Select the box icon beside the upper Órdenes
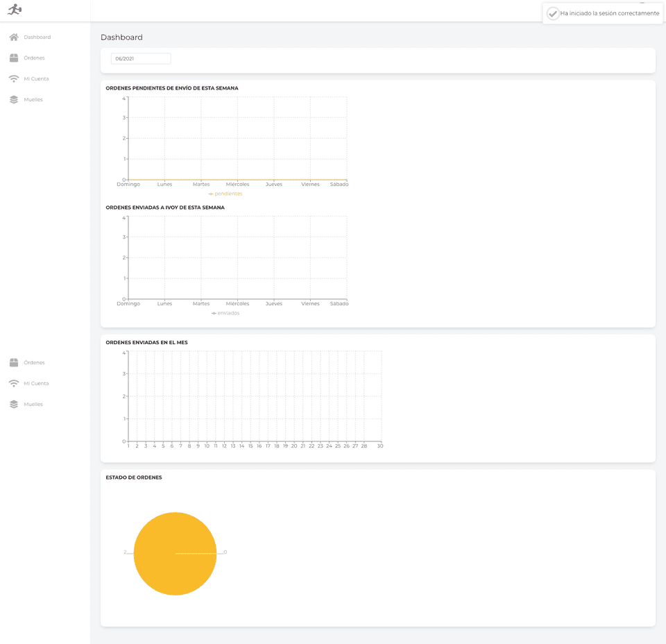 (14, 58)
